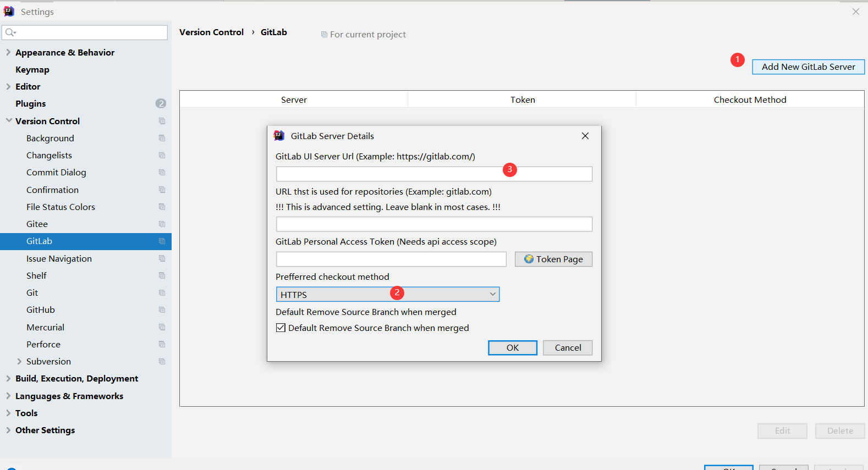868x470 pixels.
Task: Click project-level icon beside Git row
Action: point(162,293)
